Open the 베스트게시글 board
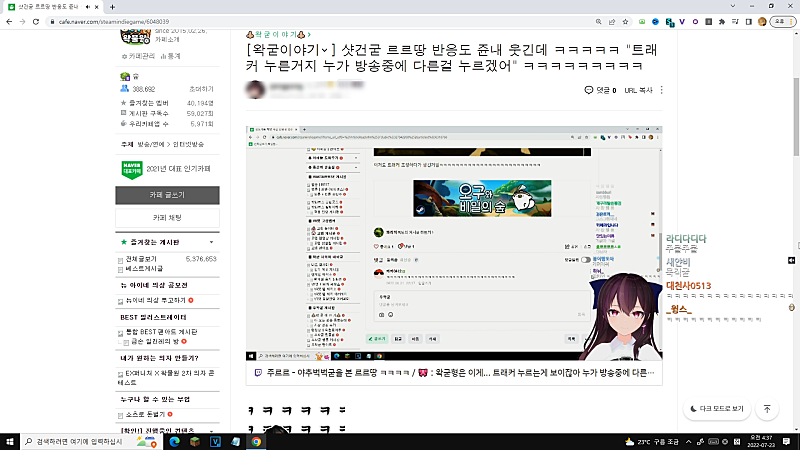 (144, 268)
